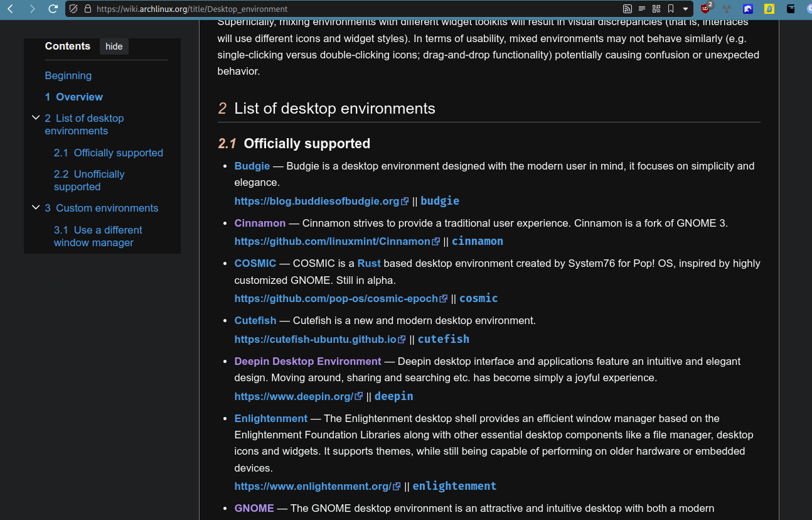Click the padlock site security icon
Viewport: 812px width, 520px height.
[x=87, y=9]
